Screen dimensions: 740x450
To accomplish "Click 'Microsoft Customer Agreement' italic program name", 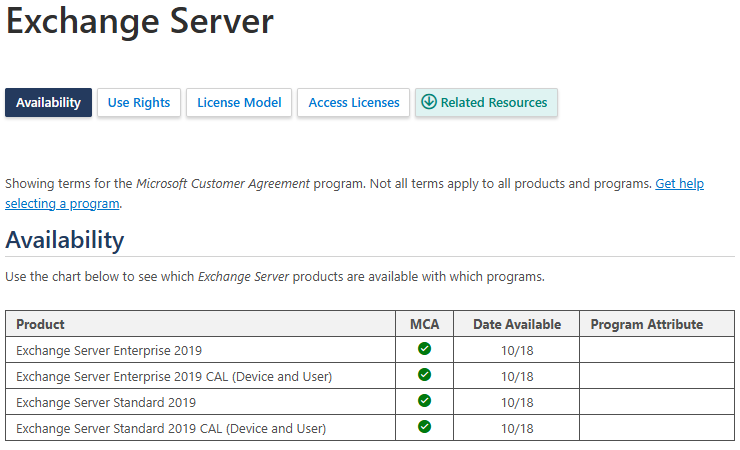I will [223, 183].
